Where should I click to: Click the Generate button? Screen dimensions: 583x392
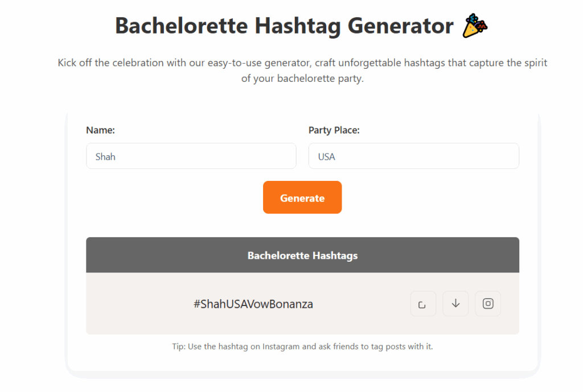coord(302,197)
